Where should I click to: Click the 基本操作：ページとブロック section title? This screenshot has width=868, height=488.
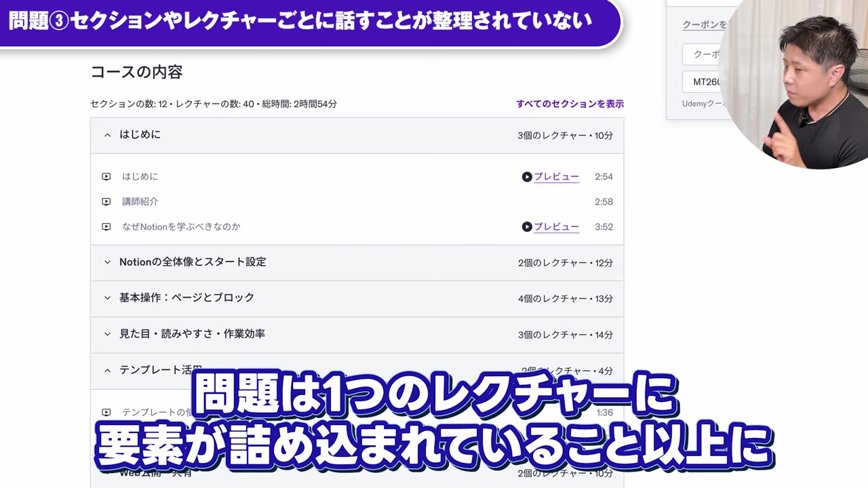(186, 298)
